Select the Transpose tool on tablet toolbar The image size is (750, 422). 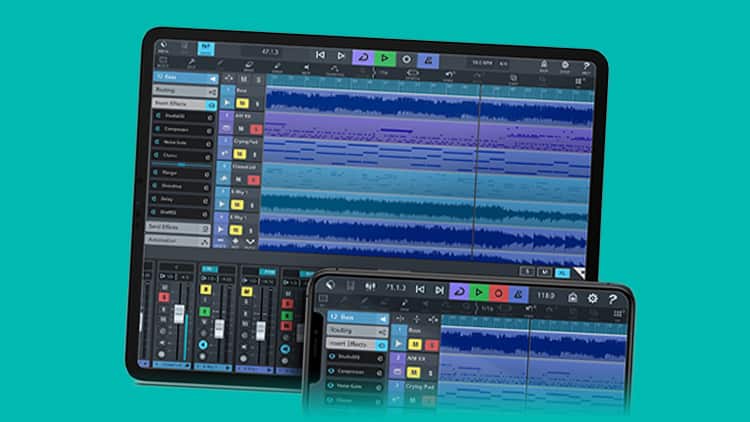pyautogui.click(x=335, y=70)
